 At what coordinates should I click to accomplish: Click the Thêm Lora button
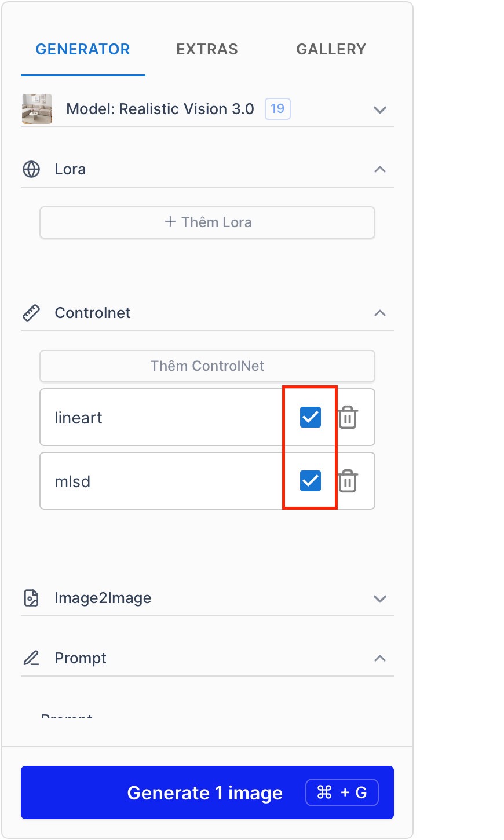(x=207, y=222)
